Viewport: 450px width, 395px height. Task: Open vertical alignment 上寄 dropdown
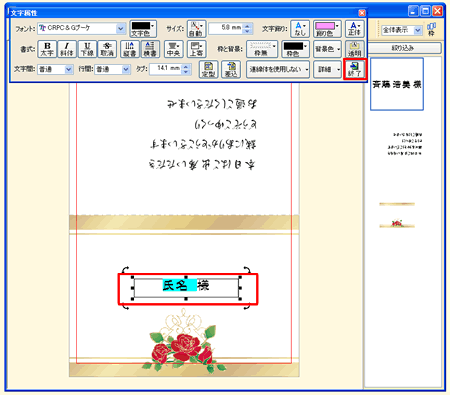(x=197, y=49)
